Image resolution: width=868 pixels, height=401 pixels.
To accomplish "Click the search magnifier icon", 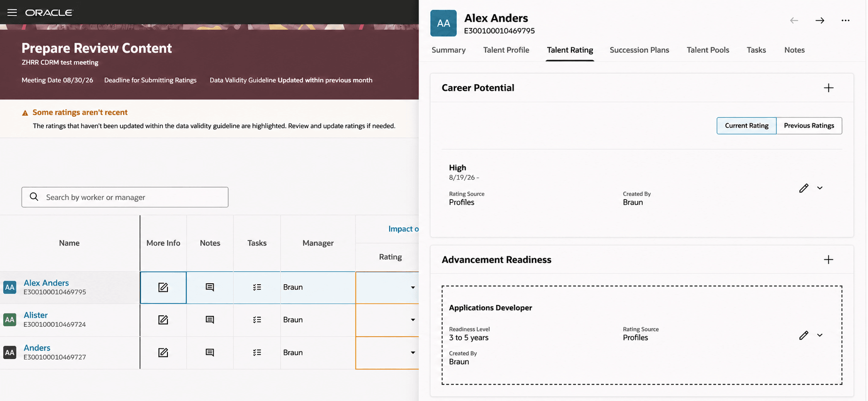I will point(34,197).
